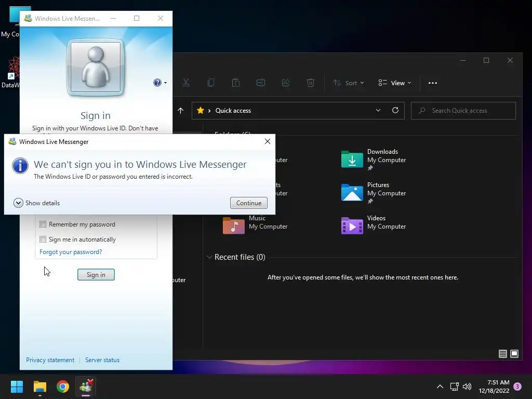Check Remember my password
532x399 pixels.
43,224
